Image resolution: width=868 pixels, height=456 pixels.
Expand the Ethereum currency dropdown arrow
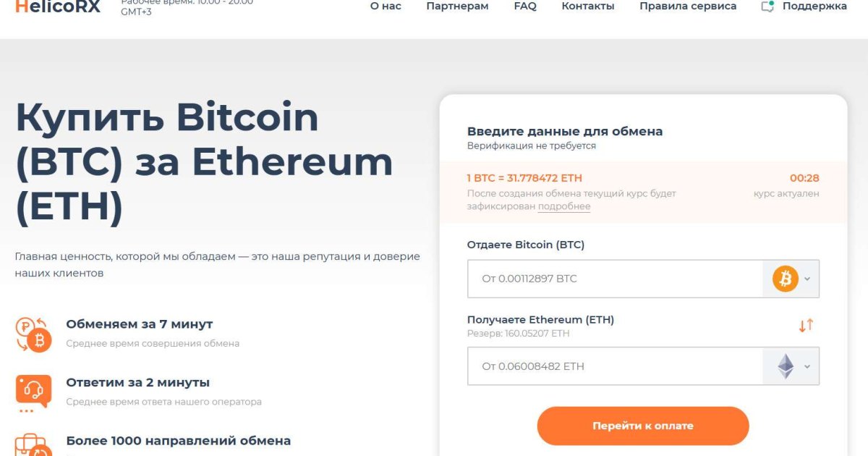coord(807,366)
